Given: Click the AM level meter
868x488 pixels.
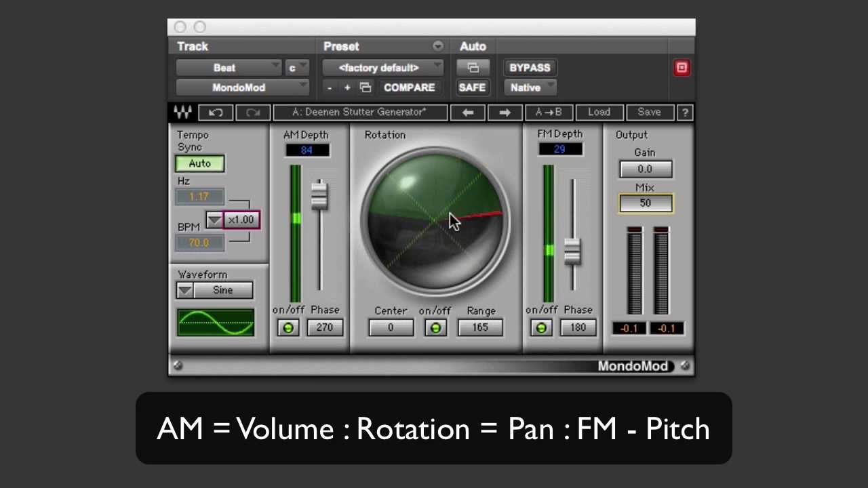Looking at the screenshot, I should pyautogui.click(x=296, y=233).
